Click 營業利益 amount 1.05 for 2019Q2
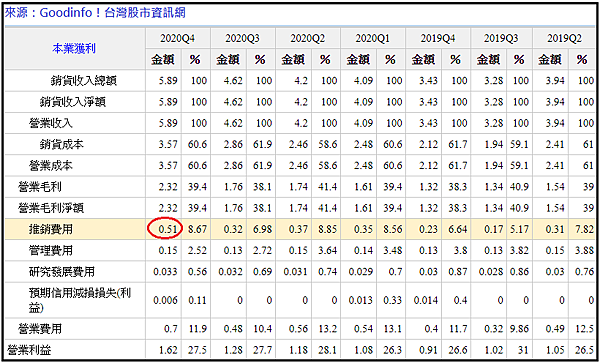This screenshot has width=600, height=363. click(554, 350)
